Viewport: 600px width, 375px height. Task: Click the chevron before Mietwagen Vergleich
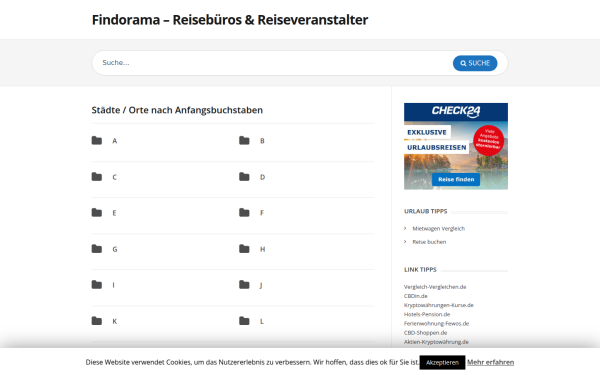tap(405, 228)
